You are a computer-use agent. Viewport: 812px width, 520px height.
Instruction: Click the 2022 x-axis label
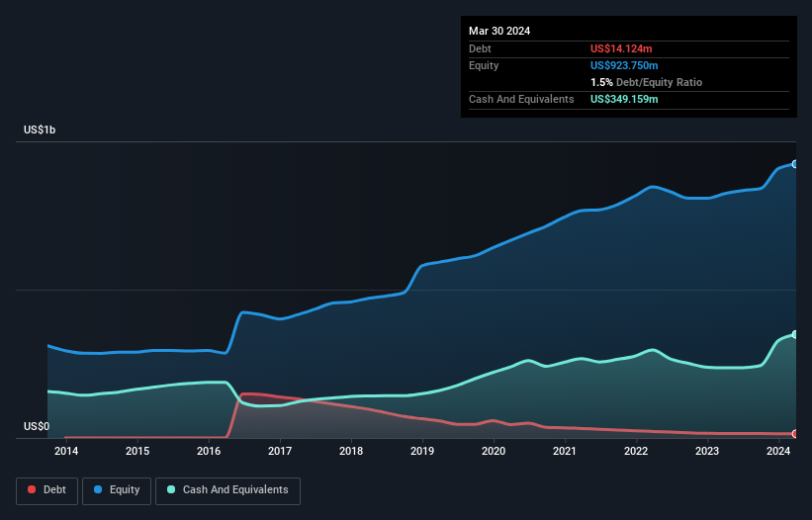pos(636,451)
